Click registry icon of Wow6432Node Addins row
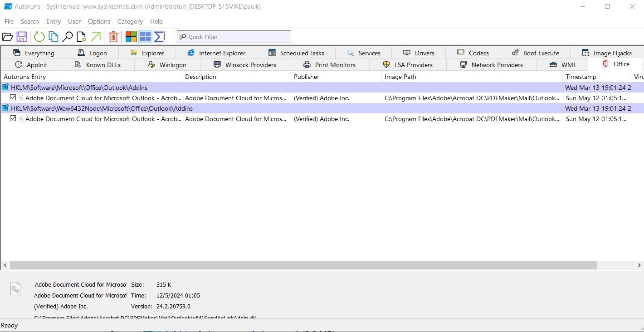This screenshot has width=644, height=332. pos(5,108)
